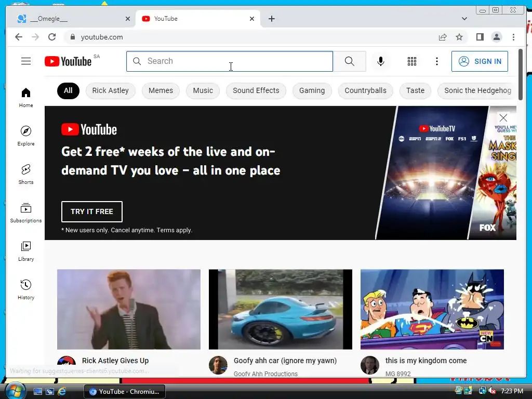Open the browser profile icon
This screenshot has width=532, height=399.
496,37
